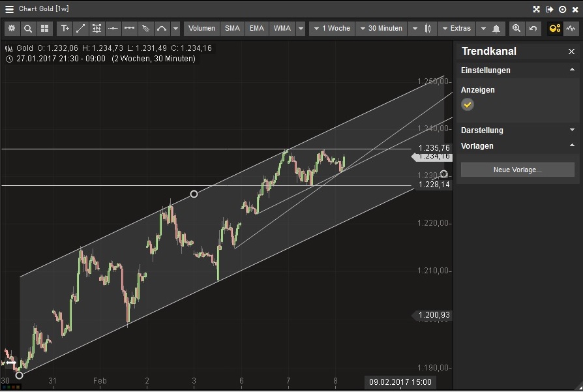Open the 30 Minuten interval dropdown

[x=381, y=29]
